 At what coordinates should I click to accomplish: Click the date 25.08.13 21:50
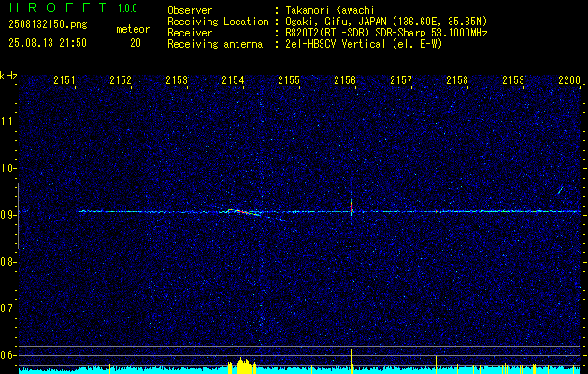[48, 43]
